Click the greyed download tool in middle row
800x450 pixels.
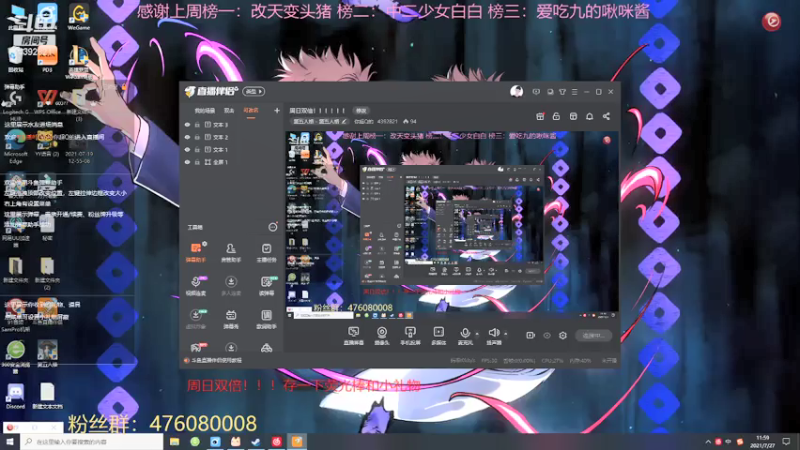tap(231, 286)
